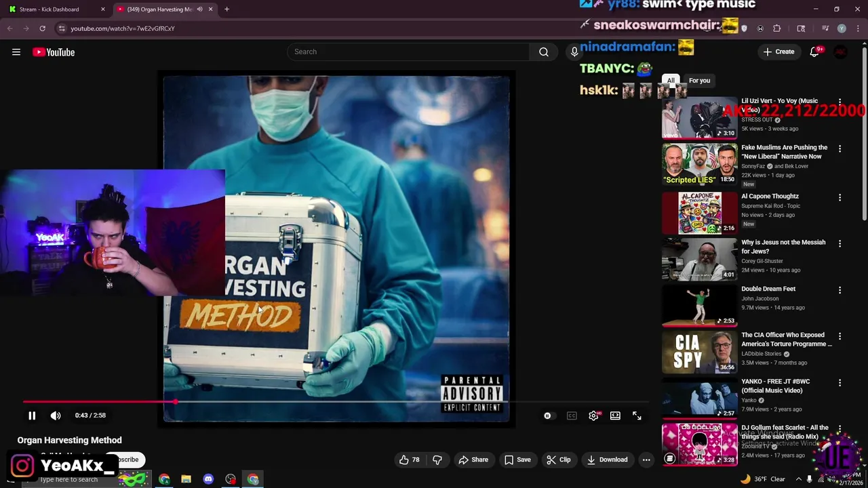The width and height of the screenshot is (868, 488).
Task: Start voice search with the microphone
Action: pos(574,52)
